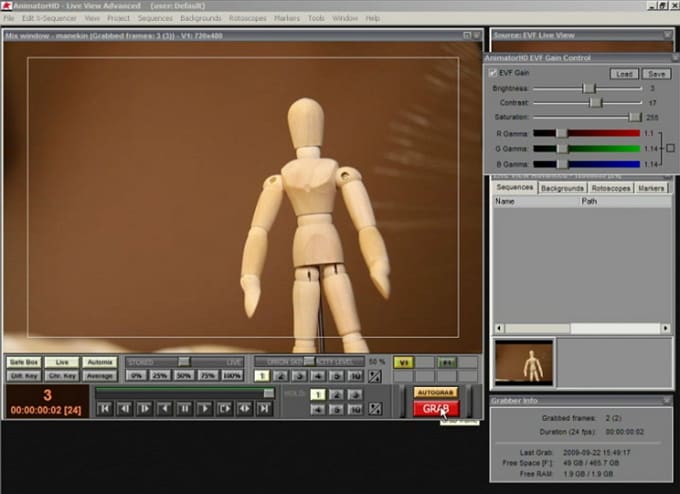This screenshot has width=680, height=494.
Task: Play the sequence forward
Action: tap(204, 409)
